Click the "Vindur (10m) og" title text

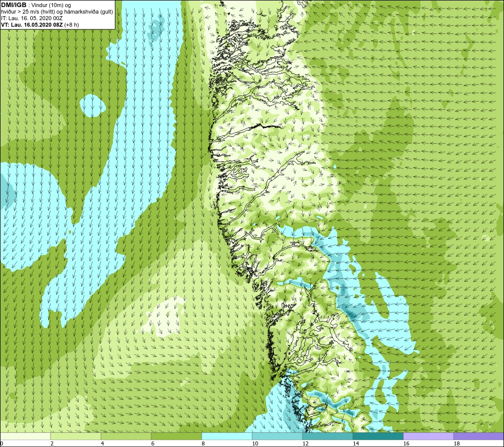point(51,5)
